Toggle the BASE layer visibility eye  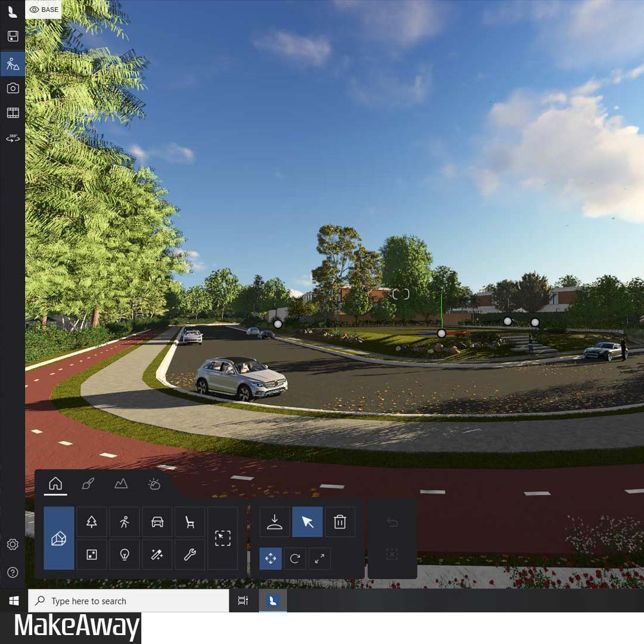tap(35, 10)
